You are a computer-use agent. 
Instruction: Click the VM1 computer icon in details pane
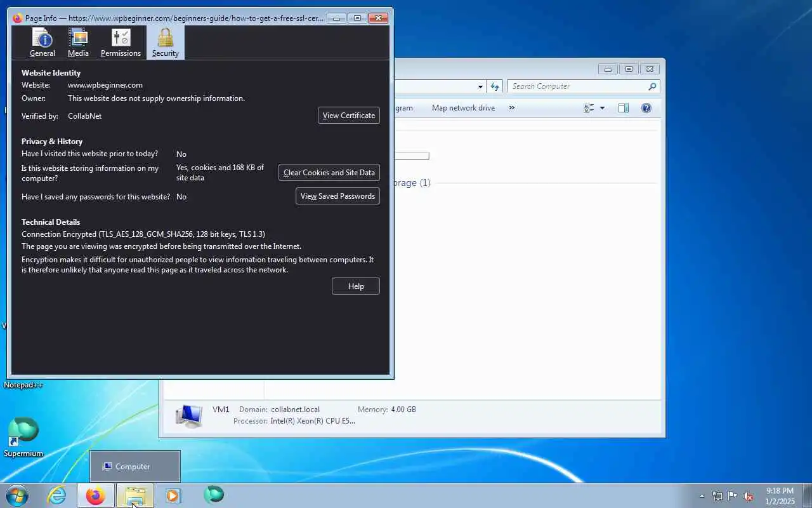tap(188, 415)
